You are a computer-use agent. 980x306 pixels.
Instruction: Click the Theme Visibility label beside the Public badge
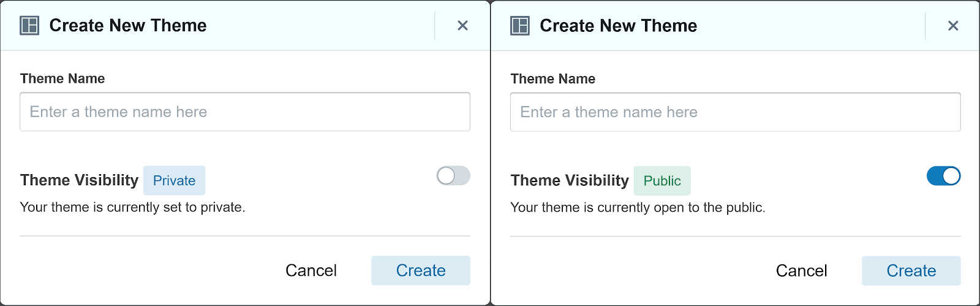pos(570,180)
